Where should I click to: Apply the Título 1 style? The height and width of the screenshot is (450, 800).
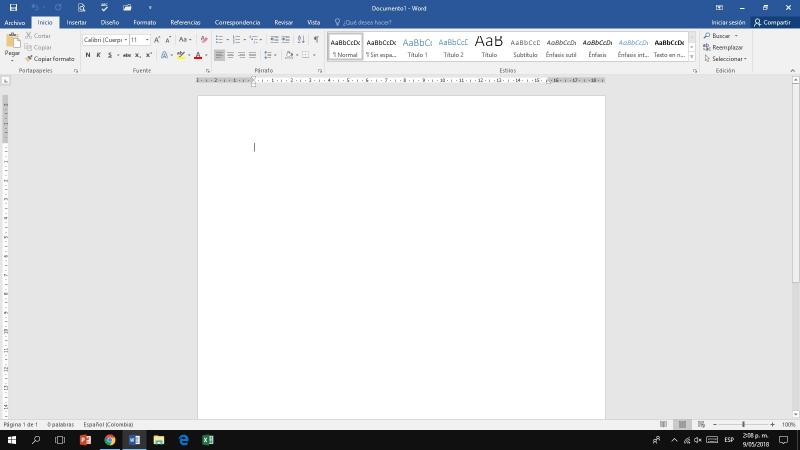(417, 46)
